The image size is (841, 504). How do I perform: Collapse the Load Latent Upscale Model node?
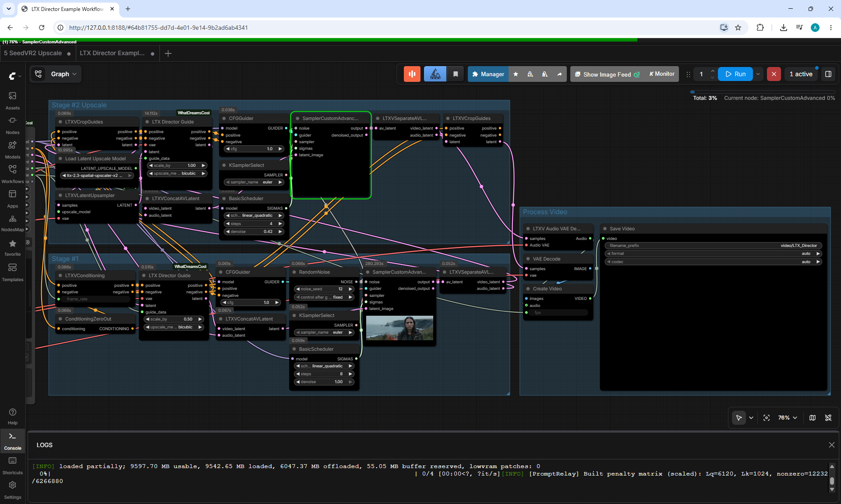click(60, 159)
